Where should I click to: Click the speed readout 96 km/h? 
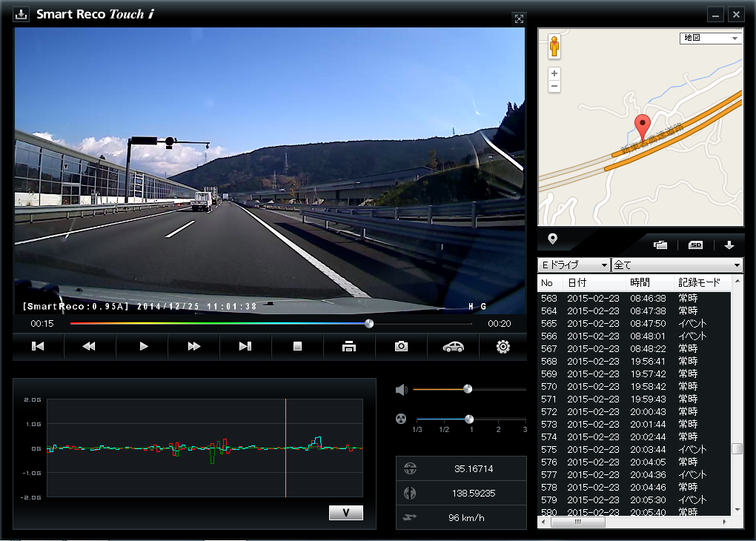pyautogui.click(x=466, y=518)
